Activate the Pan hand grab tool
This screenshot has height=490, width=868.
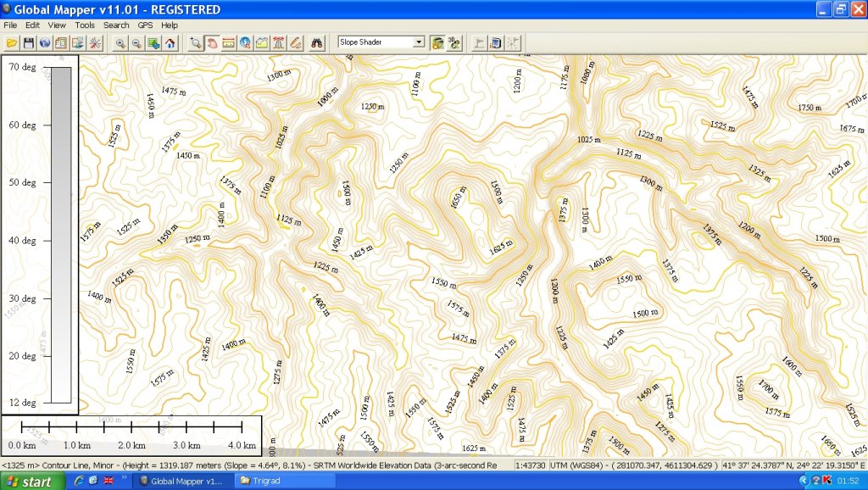(212, 42)
